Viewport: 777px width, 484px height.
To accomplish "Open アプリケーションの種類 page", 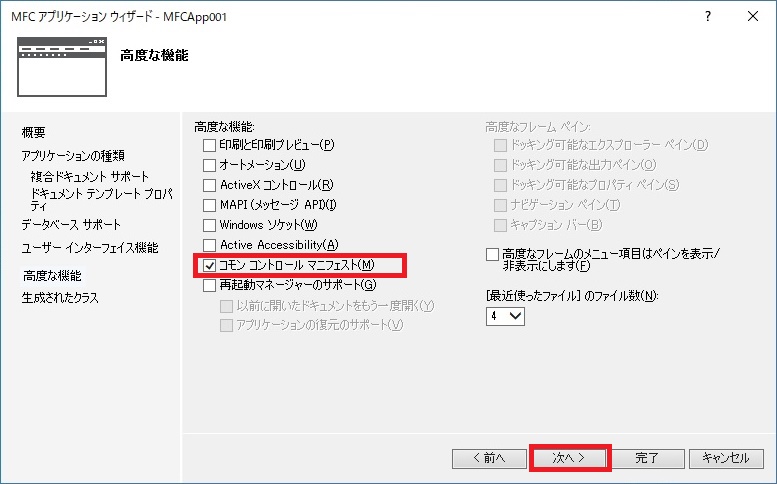I will (73, 156).
